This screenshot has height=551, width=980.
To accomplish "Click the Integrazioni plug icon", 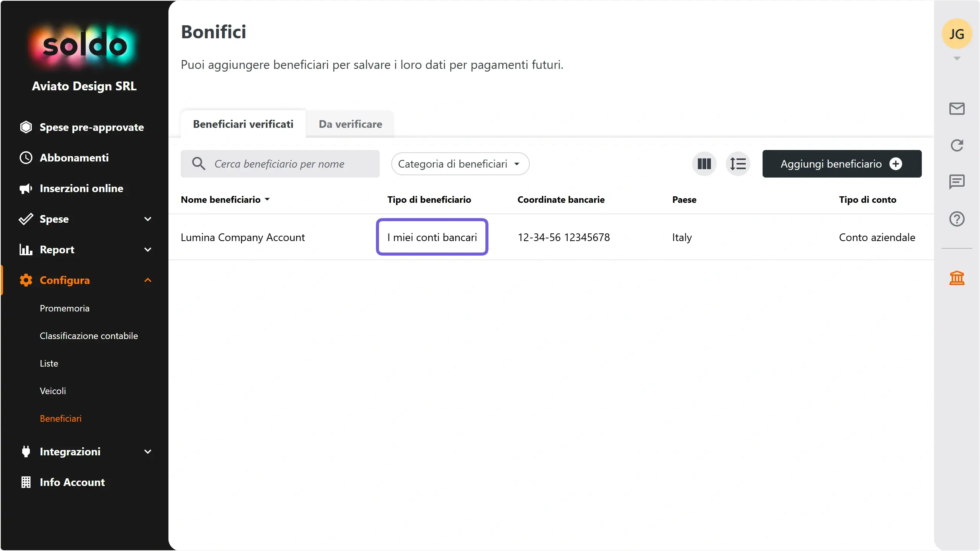I will tap(26, 452).
